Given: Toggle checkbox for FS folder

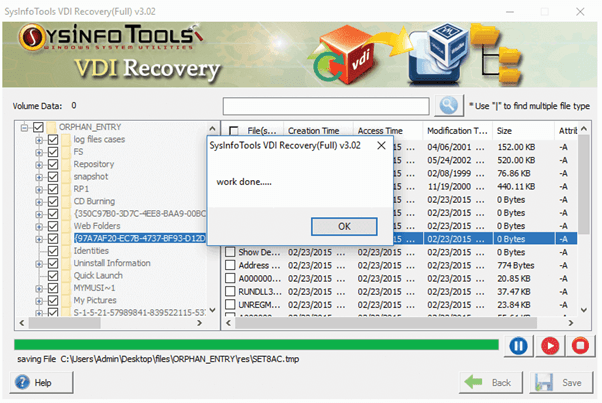Looking at the screenshot, I should (x=53, y=152).
